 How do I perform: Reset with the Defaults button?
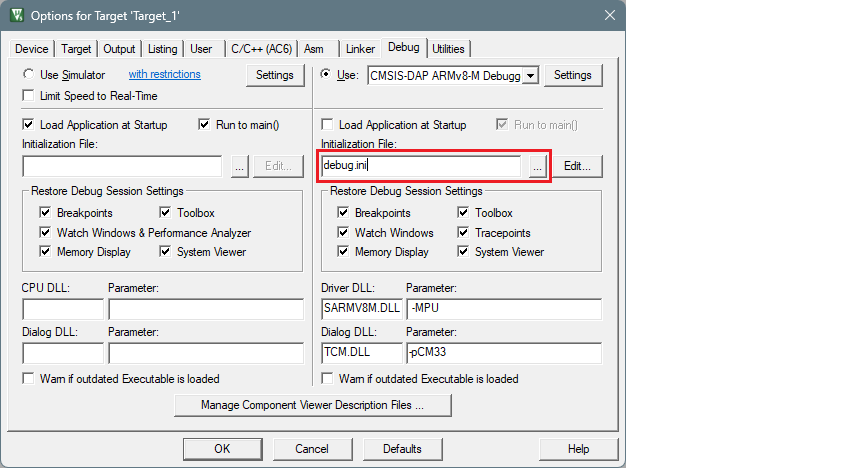click(x=402, y=449)
